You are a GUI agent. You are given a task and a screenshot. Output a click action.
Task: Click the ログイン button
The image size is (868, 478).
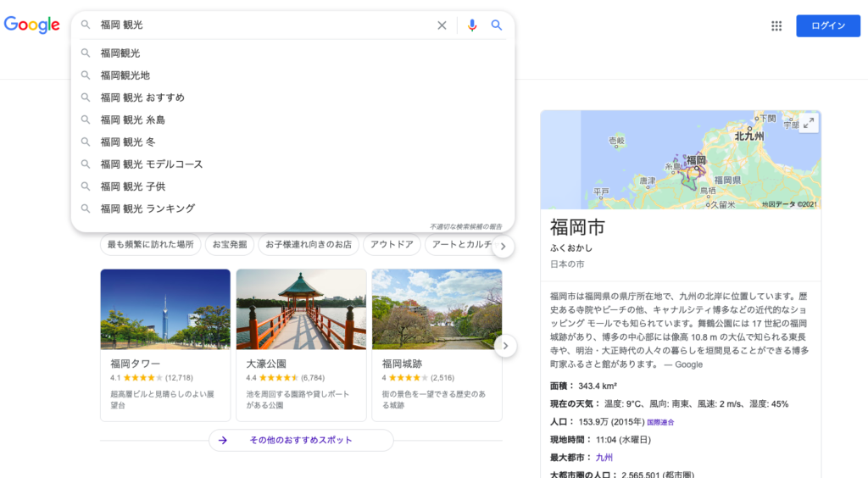coord(828,25)
